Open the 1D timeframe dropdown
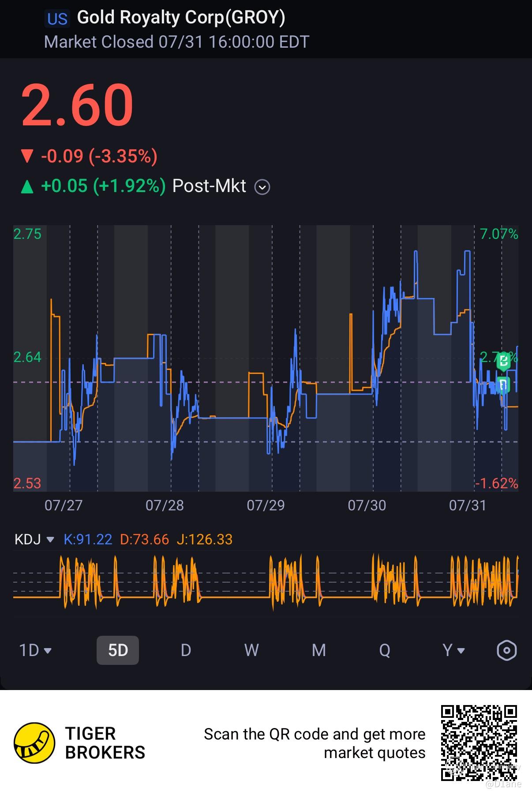 (35, 650)
